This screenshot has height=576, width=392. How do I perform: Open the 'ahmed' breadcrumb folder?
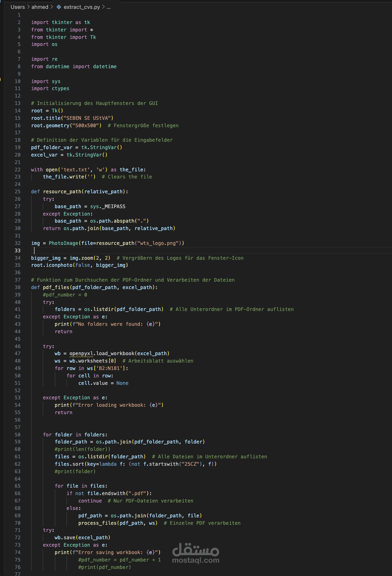40,7
